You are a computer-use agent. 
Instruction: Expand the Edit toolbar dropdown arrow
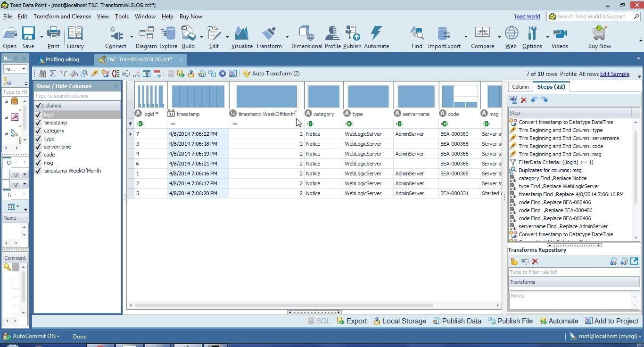point(227,37)
